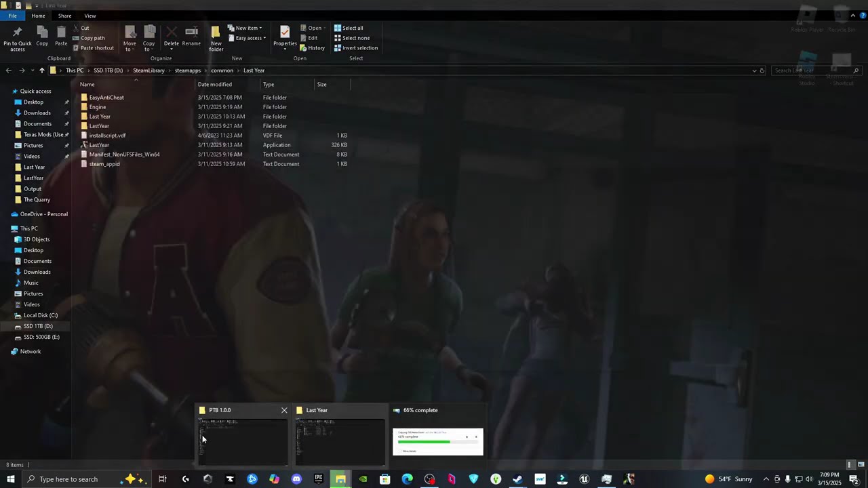Image resolution: width=868 pixels, height=488 pixels.
Task: Select The Quarry in the navigation pane
Action: (37, 200)
